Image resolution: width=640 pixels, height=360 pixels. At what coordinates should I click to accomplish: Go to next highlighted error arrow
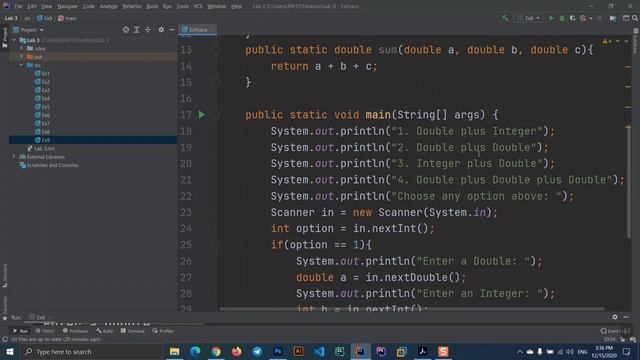point(627,41)
